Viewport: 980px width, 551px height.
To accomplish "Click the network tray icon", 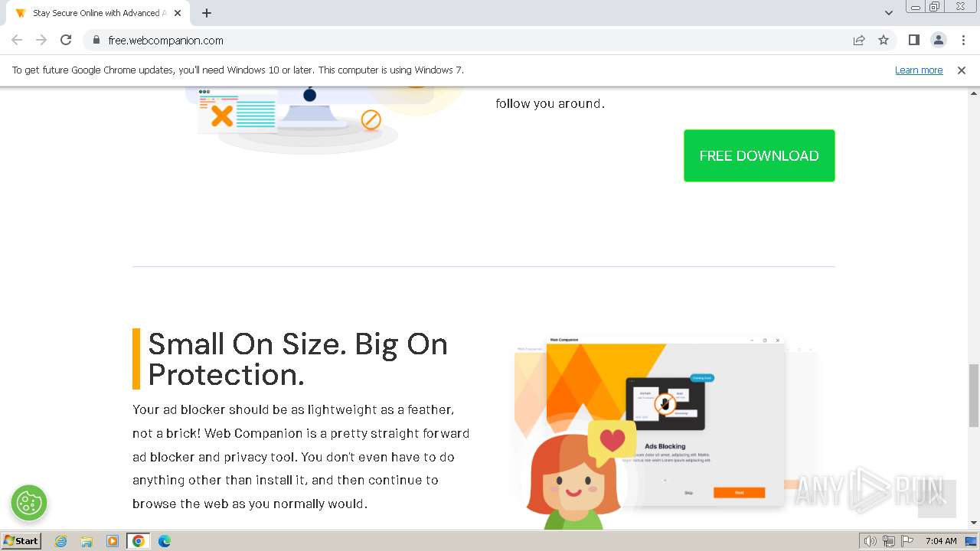I will pos(889,541).
